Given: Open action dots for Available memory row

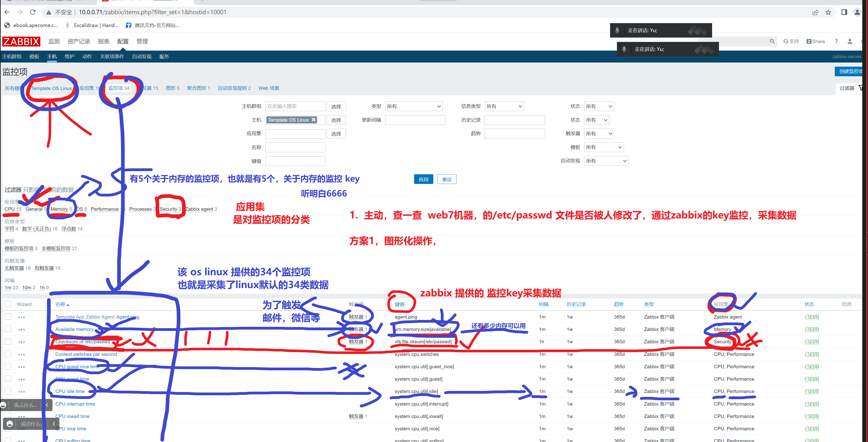Looking at the screenshot, I should pyautogui.click(x=22, y=330).
